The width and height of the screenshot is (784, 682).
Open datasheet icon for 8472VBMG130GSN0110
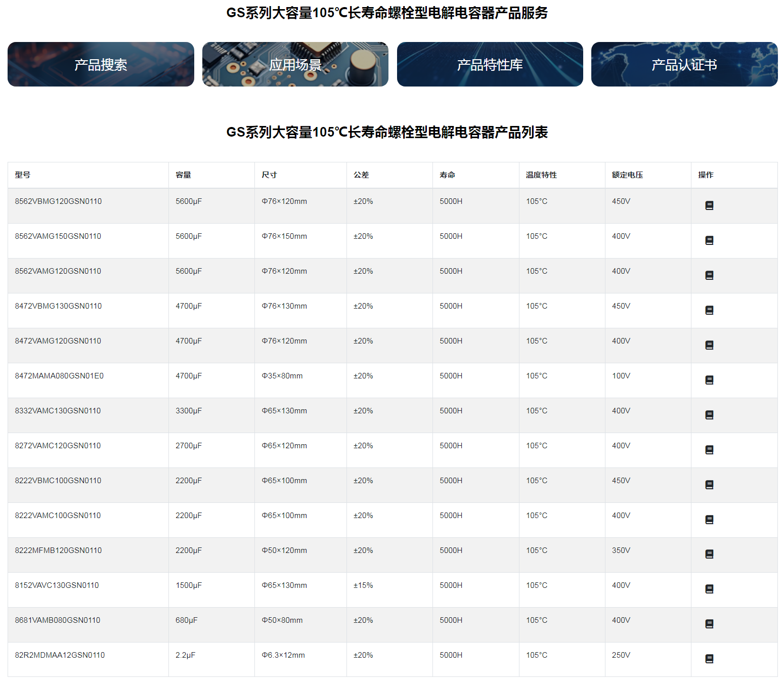point(709,310)
